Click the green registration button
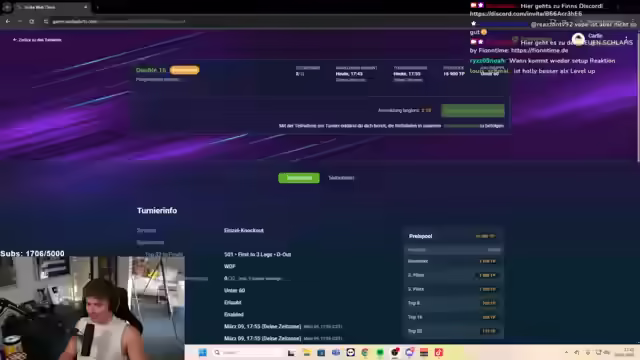This screenshot has width=640, height=360. pyautogui.click(x=473, y=110)
